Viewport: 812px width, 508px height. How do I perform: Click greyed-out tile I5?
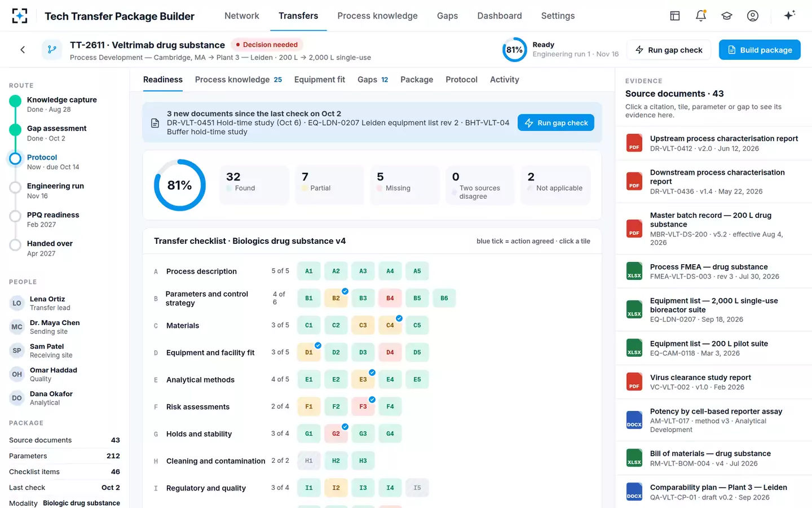click(x=417, y=488)
